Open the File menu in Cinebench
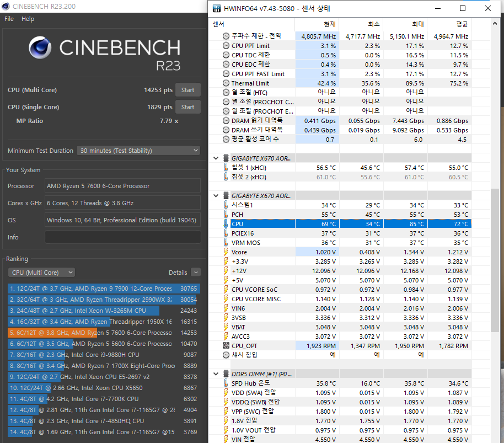Viewport: 504px width, 443px height. pos(9,19)
